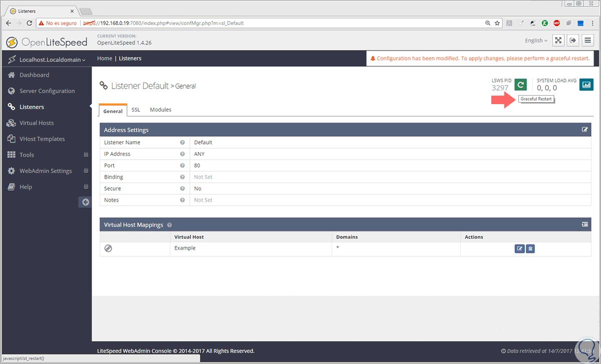Viewport: 601px width, 364px height.
Task: Click the zoom magnifier icon in address bar
Action: pos(488,23)
